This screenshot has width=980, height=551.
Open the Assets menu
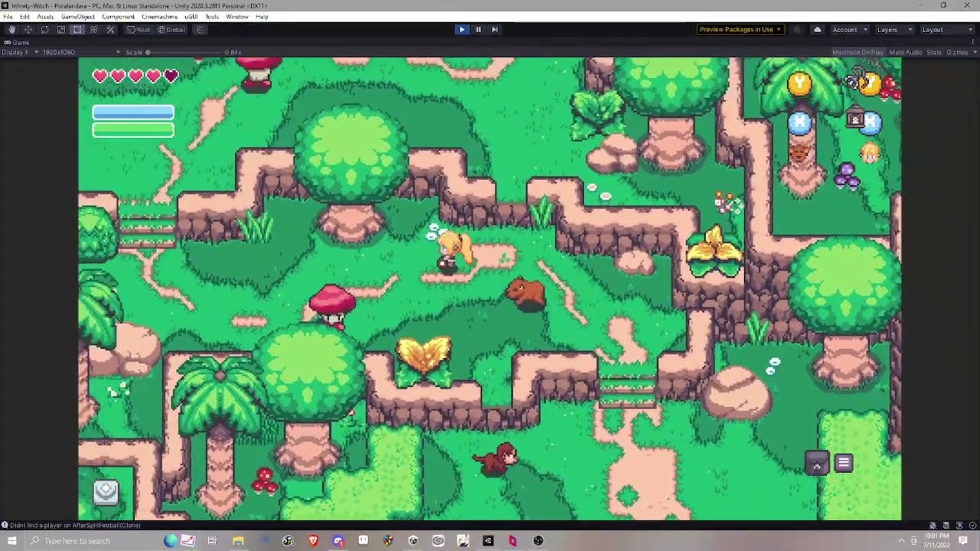tap(45, 17)
